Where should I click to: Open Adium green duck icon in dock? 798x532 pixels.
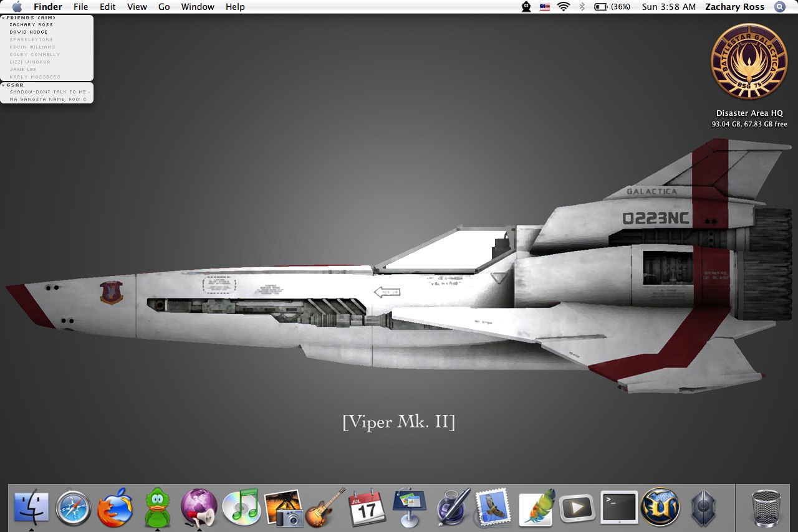coord(157,507)
